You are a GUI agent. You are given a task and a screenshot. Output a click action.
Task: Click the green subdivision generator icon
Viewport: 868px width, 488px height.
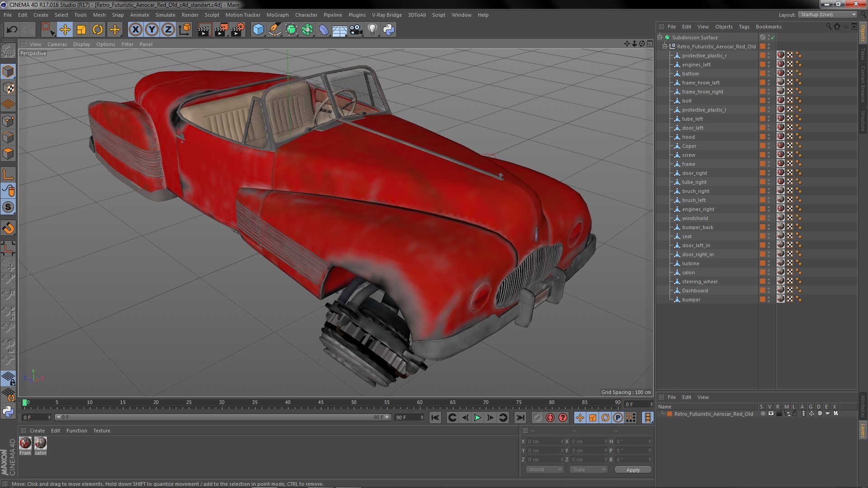coord(291,30)
